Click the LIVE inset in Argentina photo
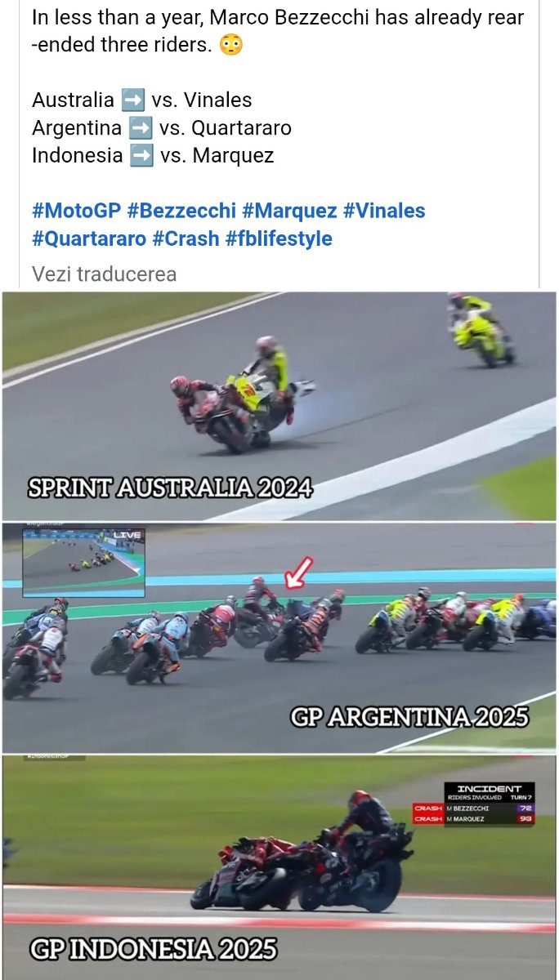 (83, 562)
